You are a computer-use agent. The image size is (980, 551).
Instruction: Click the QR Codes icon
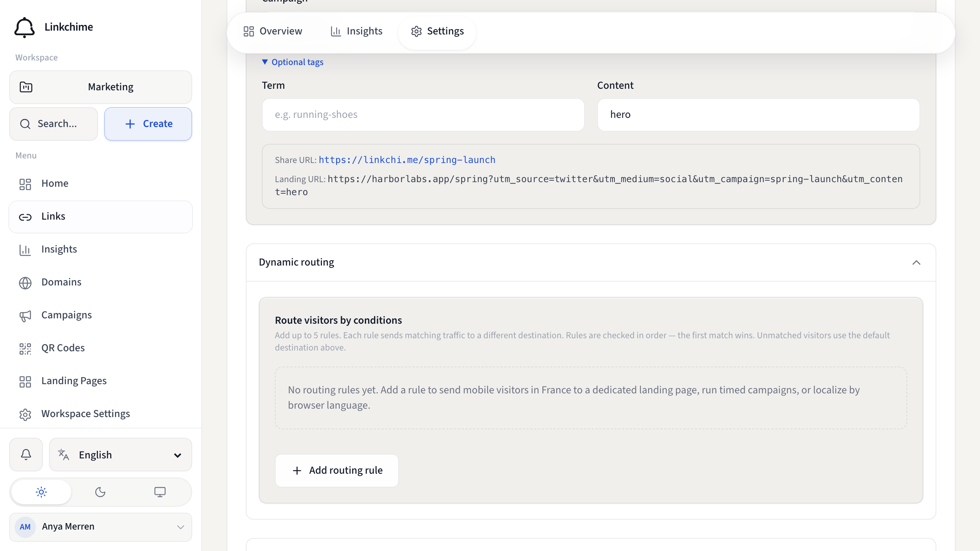pyautogui.click(x=25, y=349)
